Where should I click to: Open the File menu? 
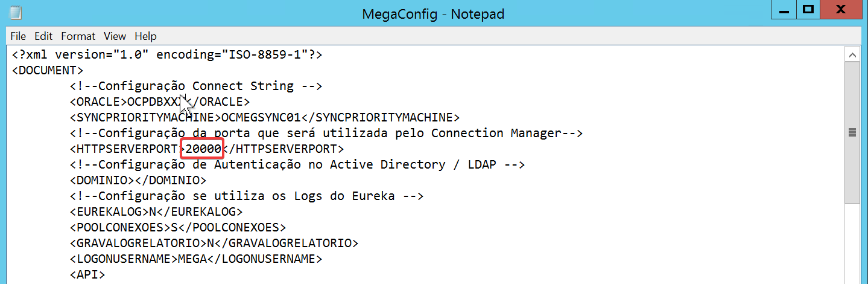[18, 36]
